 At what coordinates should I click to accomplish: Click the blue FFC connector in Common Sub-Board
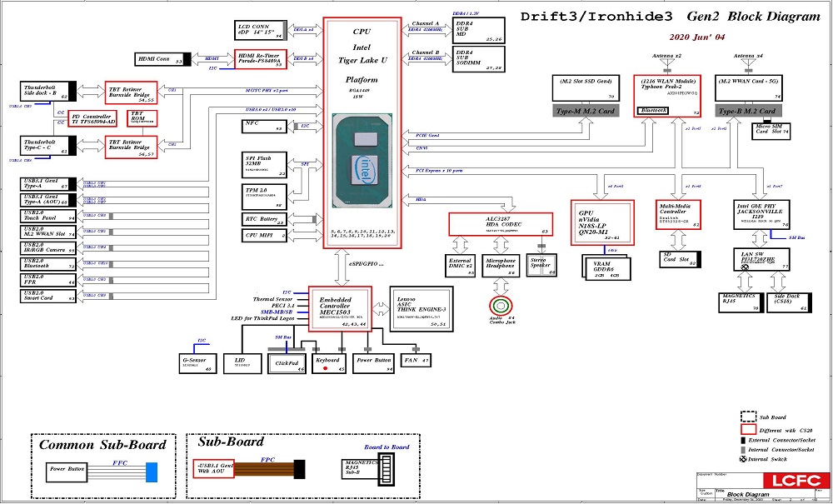pos(152,472)
